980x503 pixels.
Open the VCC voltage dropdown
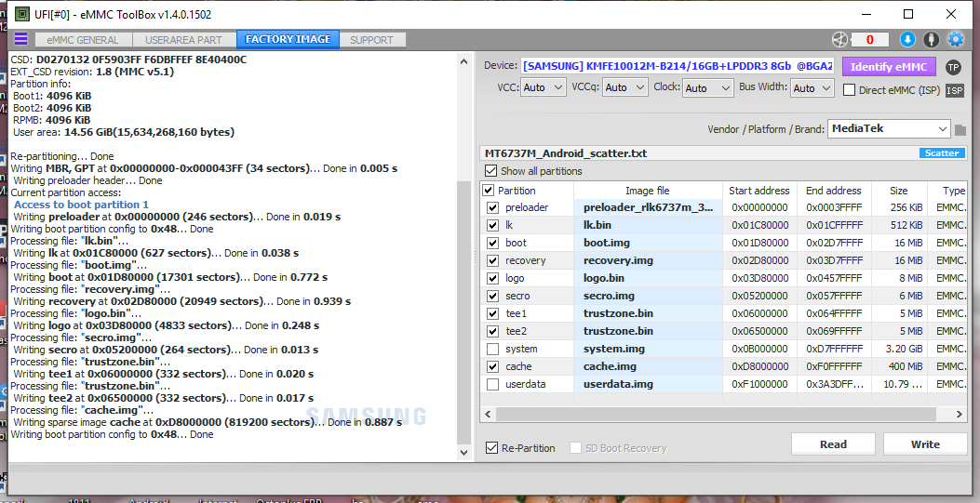click(x=544, y=88)
